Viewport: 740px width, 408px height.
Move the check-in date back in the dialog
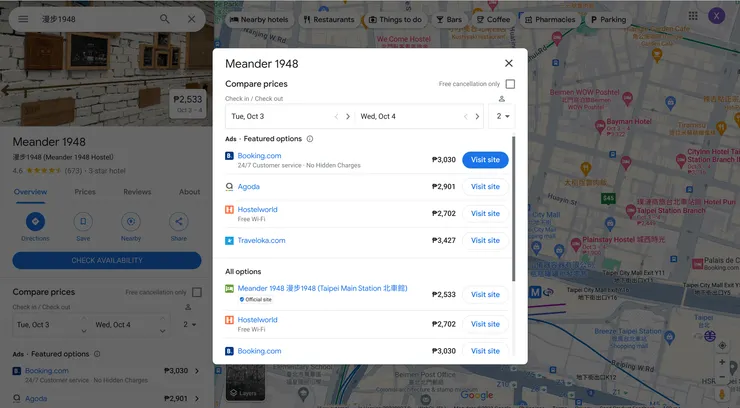pyautogui.click(x=336, y=117)
